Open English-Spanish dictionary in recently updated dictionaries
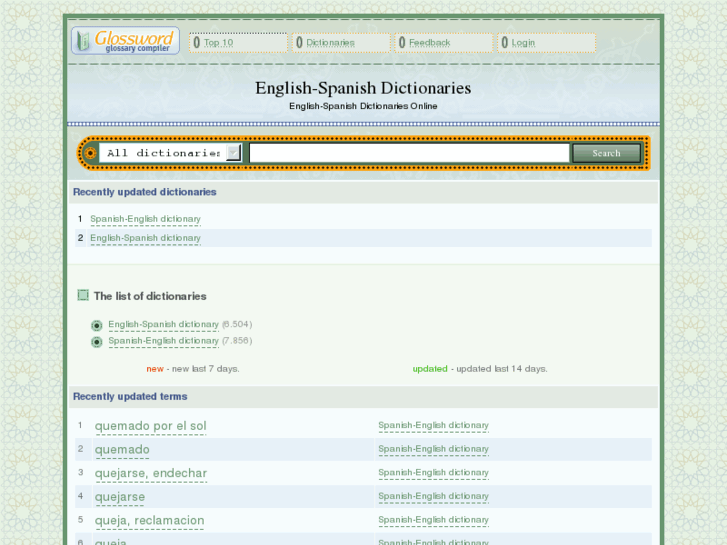727x545 pixels. tap(146, 238)
